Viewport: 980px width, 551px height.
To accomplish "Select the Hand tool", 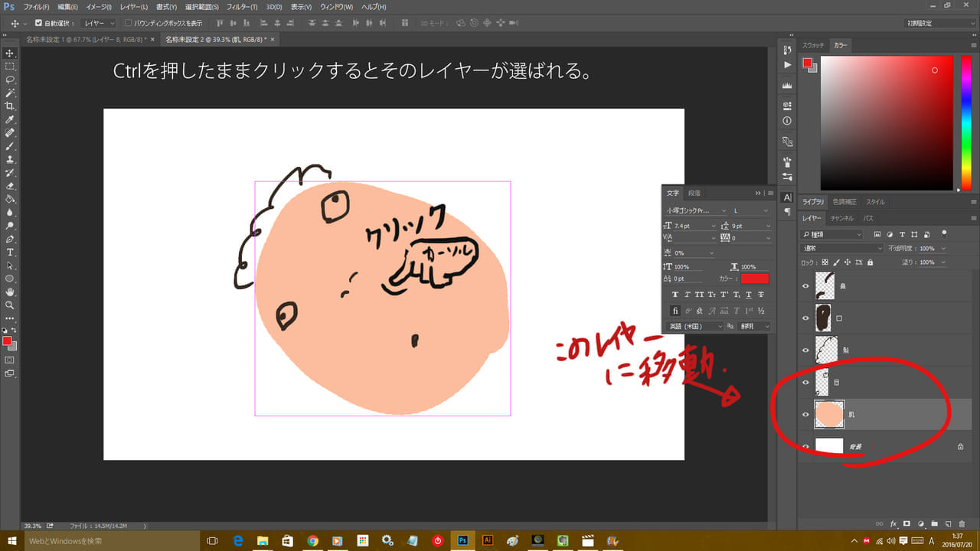I will click(x=10, y=292).
